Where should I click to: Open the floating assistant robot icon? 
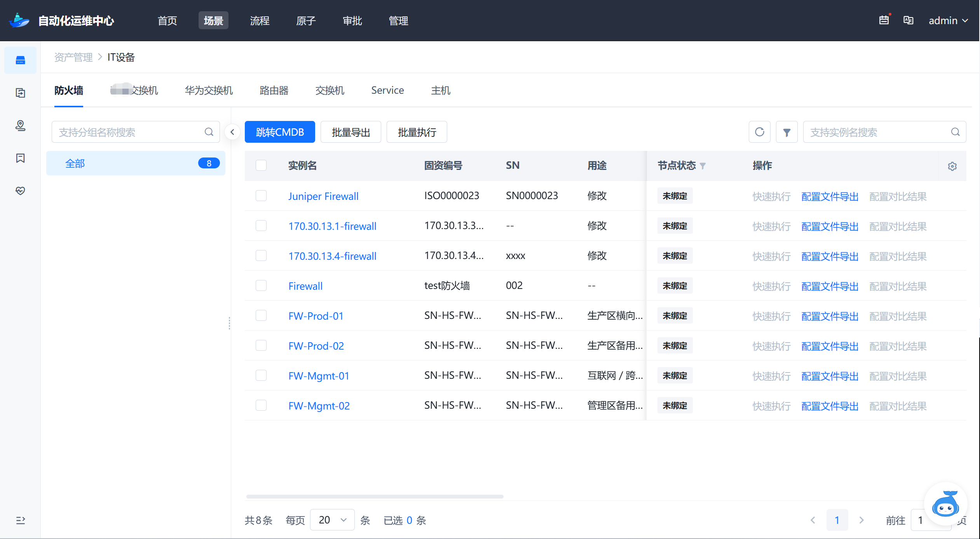[946, 504]
